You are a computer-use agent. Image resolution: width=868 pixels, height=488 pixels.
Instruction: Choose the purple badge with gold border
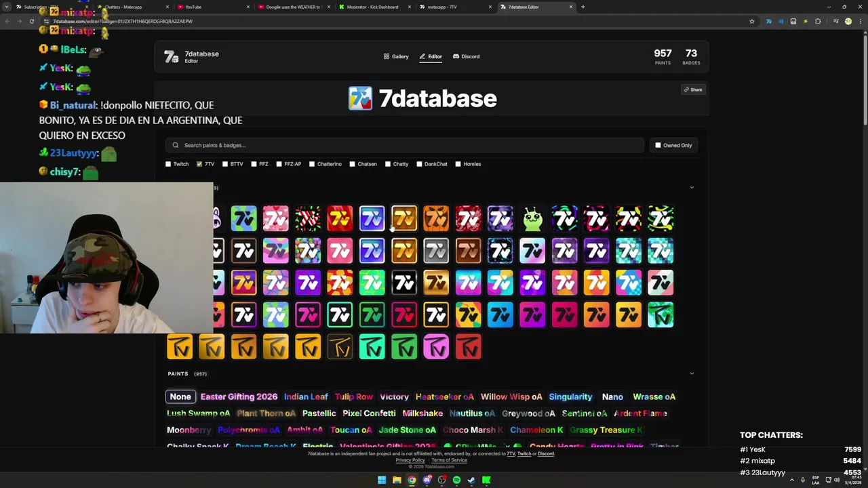[243, 283]
